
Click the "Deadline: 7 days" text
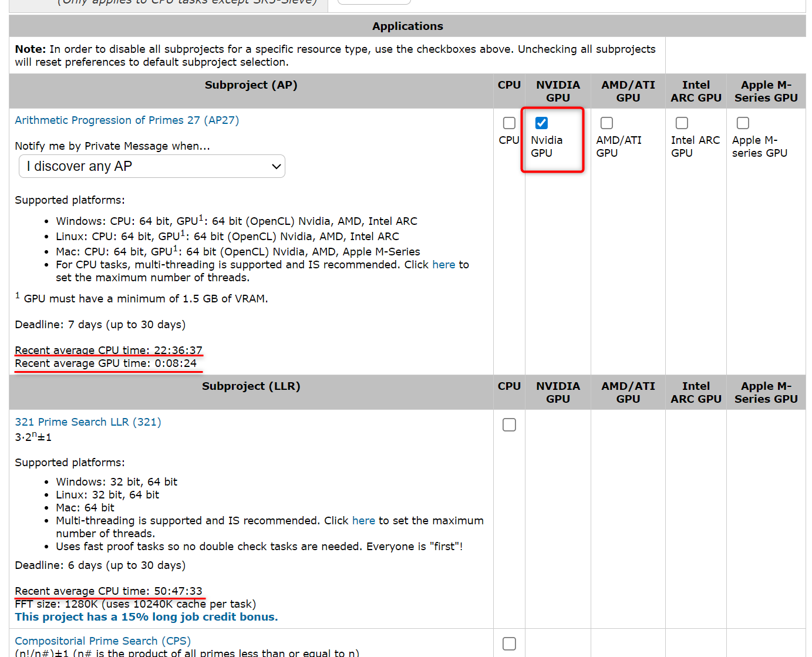click(100, 325)
